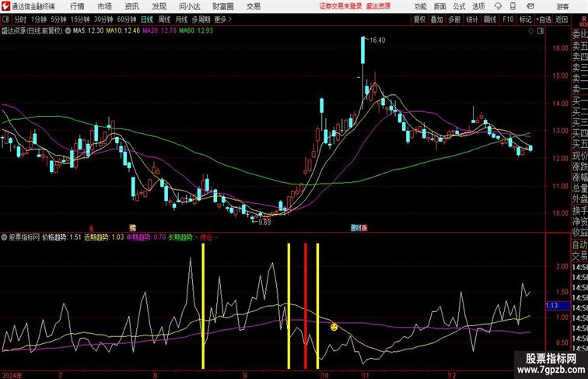Click the smiley face marker on indicator chart

[334, 327]
